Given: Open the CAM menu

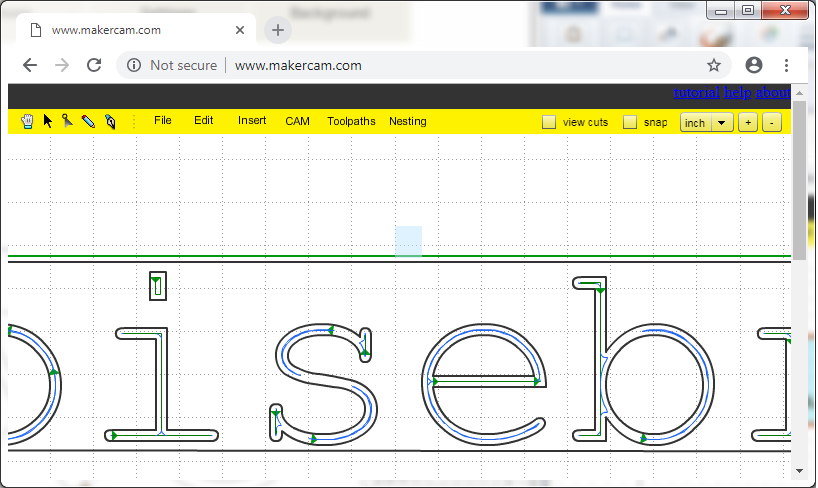Looking at the screenshot, I should click(x=297, y=121).
